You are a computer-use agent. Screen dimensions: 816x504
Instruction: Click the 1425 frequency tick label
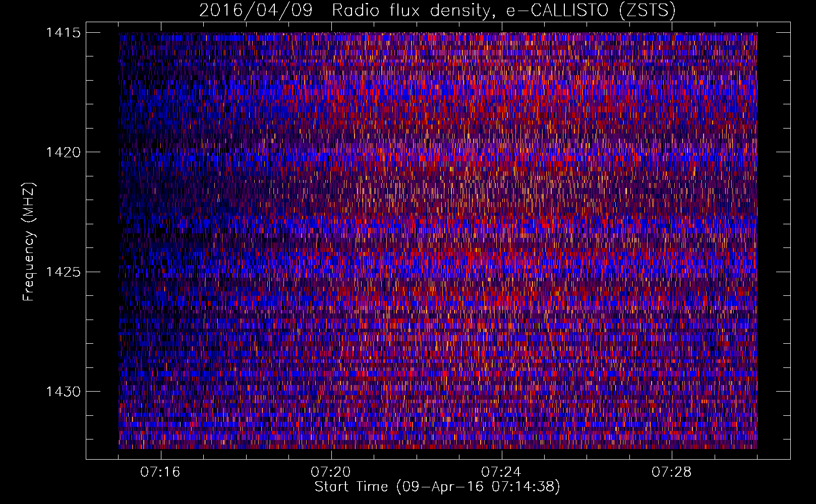(63, 272)
